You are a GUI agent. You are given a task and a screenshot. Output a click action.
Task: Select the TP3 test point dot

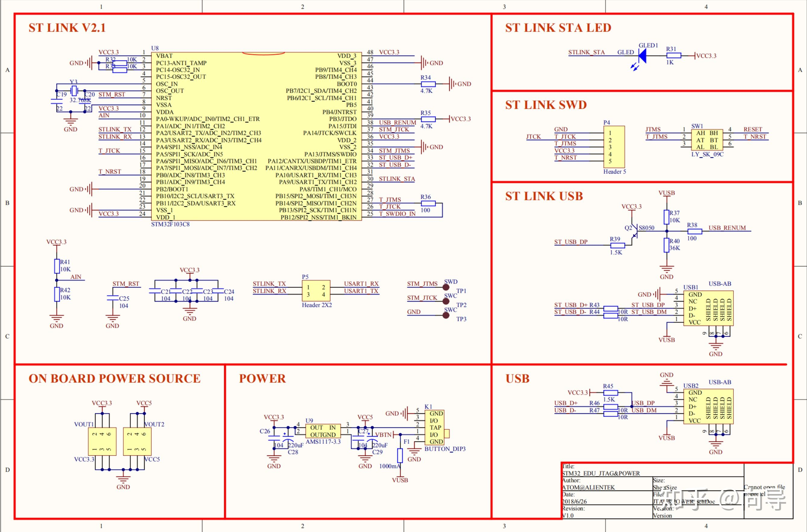click(x=446, y=315)
